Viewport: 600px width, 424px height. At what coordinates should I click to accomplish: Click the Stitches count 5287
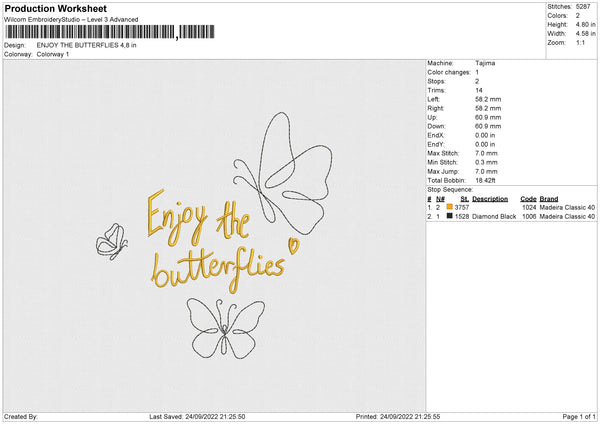[583, 7]
